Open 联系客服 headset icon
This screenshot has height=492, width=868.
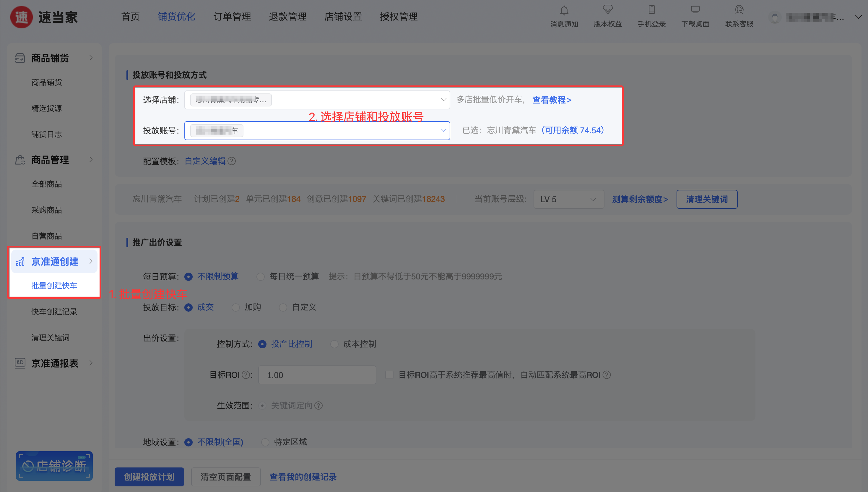tap(739, 10)
